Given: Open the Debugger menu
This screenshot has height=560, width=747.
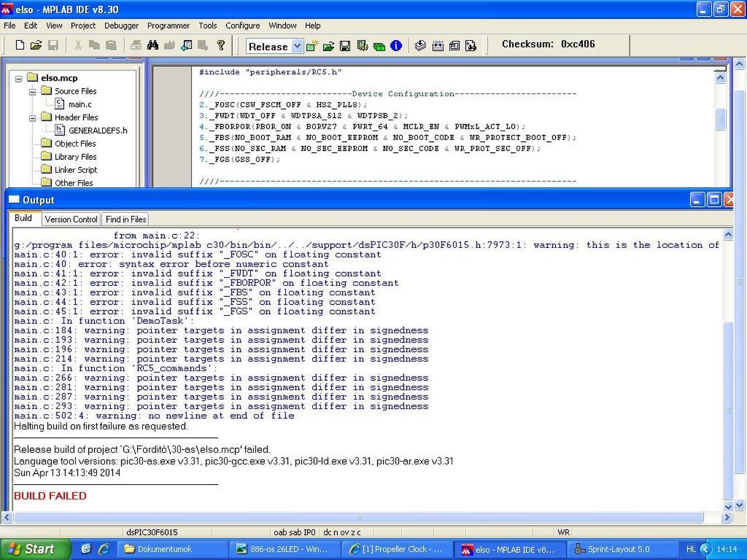Looking at the screenshot, I should coord(121,26).
